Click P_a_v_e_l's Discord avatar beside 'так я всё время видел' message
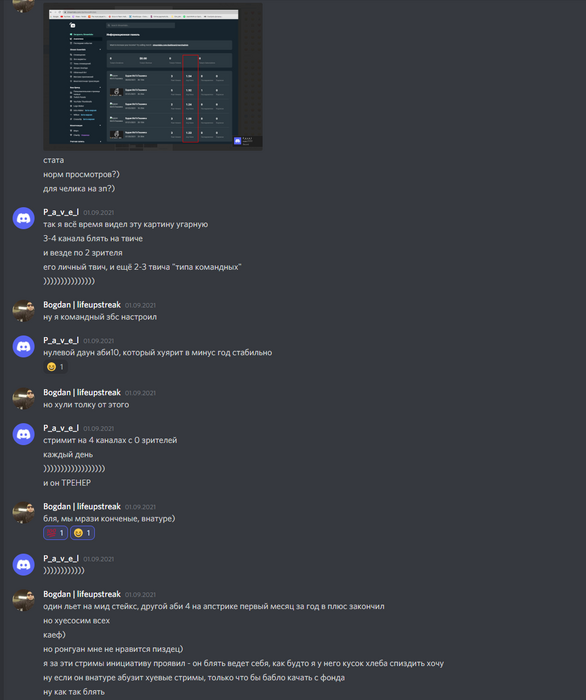Screen dimensions: 586x700 click(x=24, y=218)
